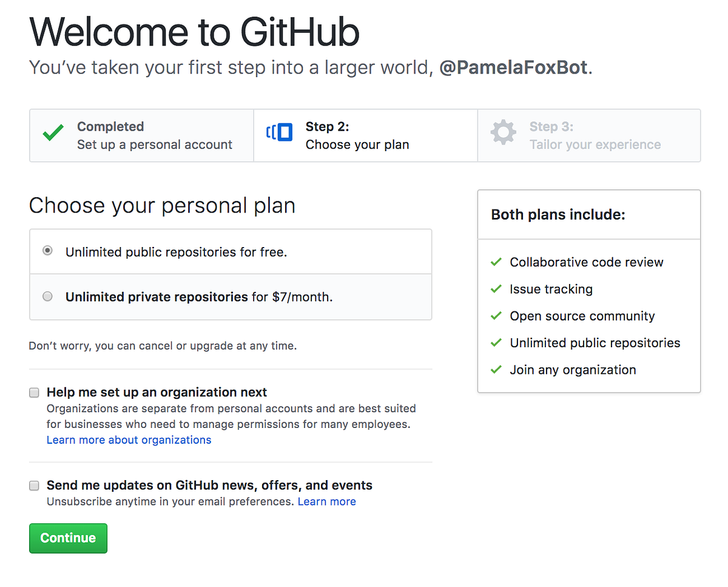
Task: Click the repository icon beside Step 2
Action: [279, 132]
